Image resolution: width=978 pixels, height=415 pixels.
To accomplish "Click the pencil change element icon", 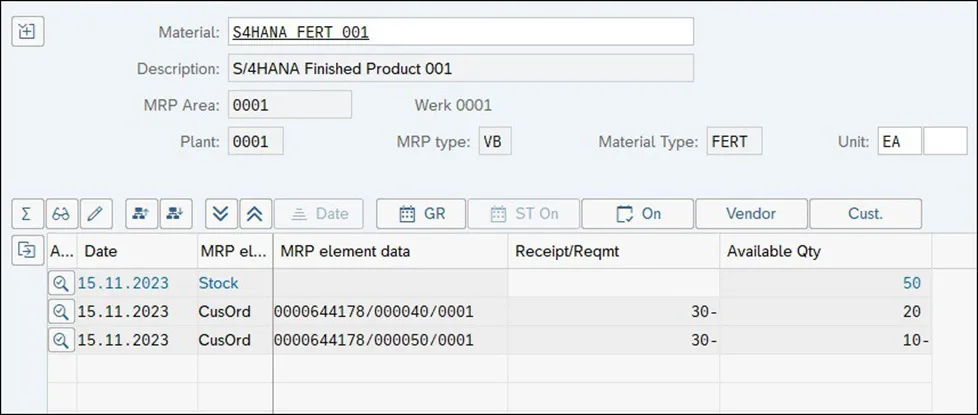I will pyautogui.click(x=95, y=214).
